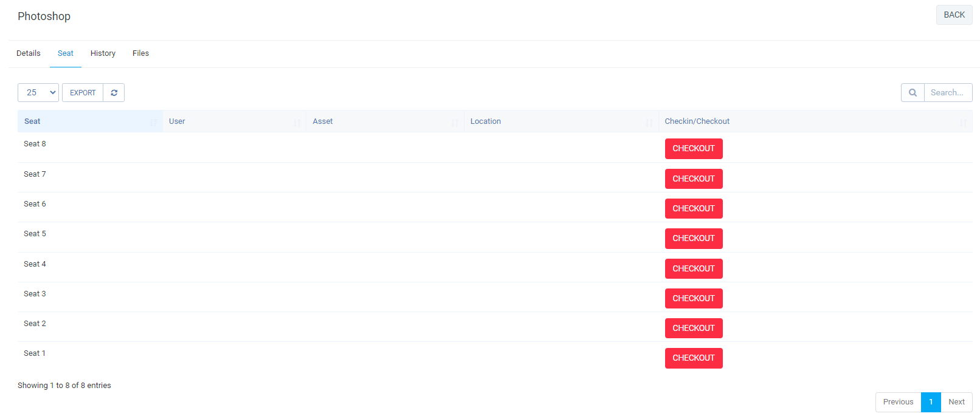Click the Seat column header
This screenshot has height=419, width=980.
click(x=90, y=121)
